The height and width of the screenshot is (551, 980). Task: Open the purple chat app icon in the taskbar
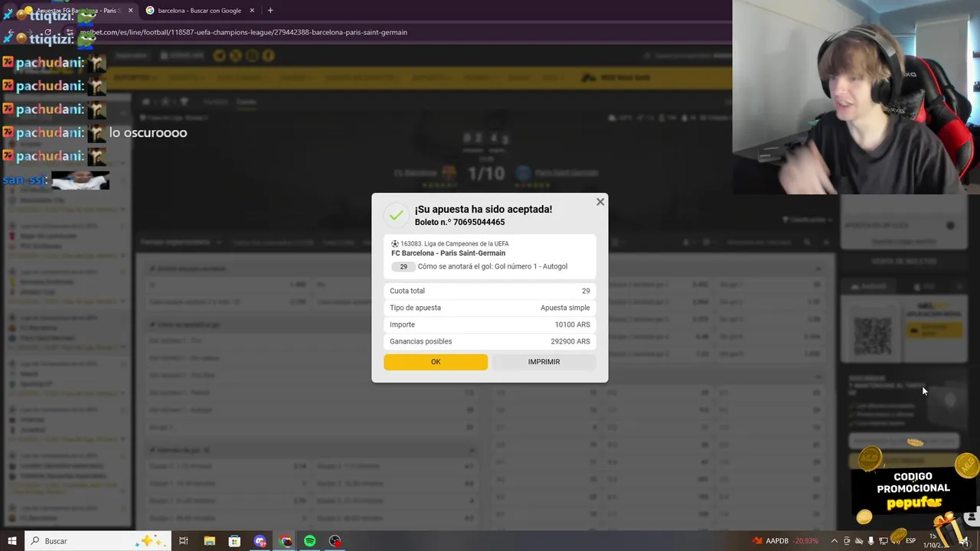click(260, 541)
